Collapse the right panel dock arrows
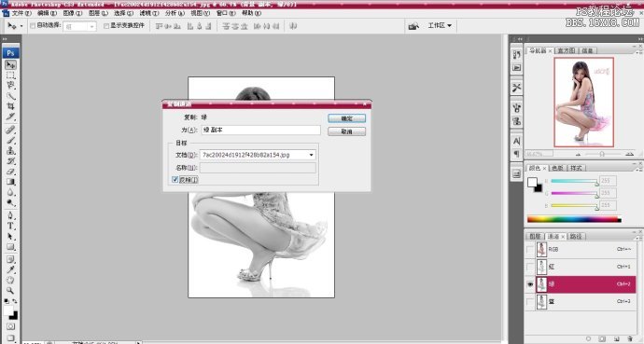The width and height of the screenshot is (644, 344). 640,39
